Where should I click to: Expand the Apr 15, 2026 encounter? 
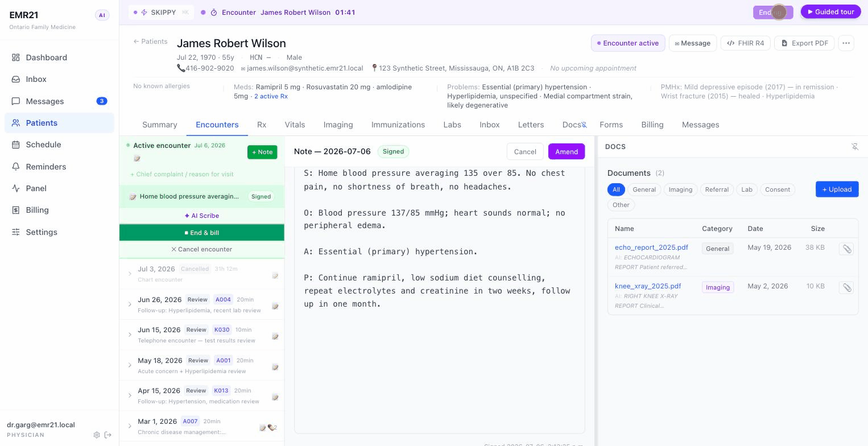click(x=130, y=395)
